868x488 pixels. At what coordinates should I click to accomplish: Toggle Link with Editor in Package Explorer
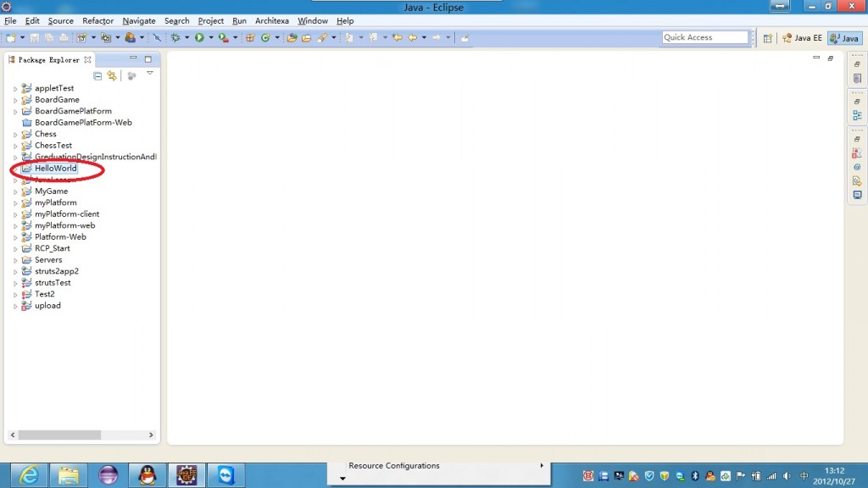click(112, 75)
